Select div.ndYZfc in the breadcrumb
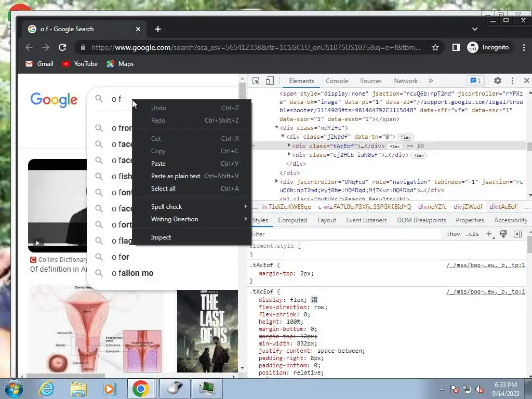The width and height of the screenshot is (532, 399). point(432,207)
